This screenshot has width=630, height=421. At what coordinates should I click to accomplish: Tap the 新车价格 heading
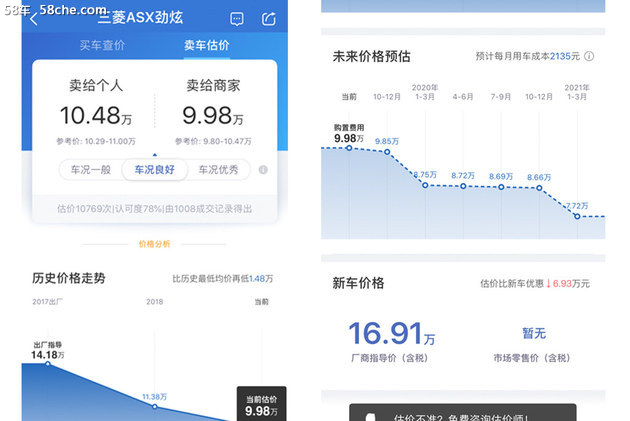click(x=358, y=283)
